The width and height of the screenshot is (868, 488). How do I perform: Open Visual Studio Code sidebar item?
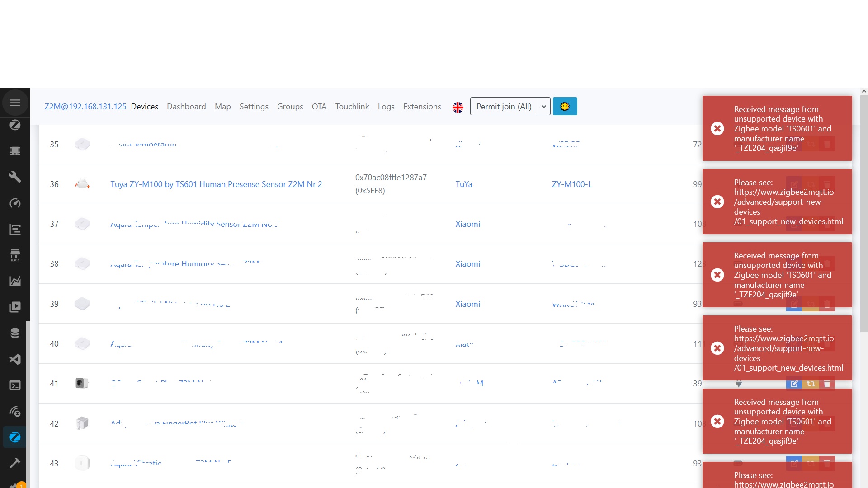click(x=15, y=359)
